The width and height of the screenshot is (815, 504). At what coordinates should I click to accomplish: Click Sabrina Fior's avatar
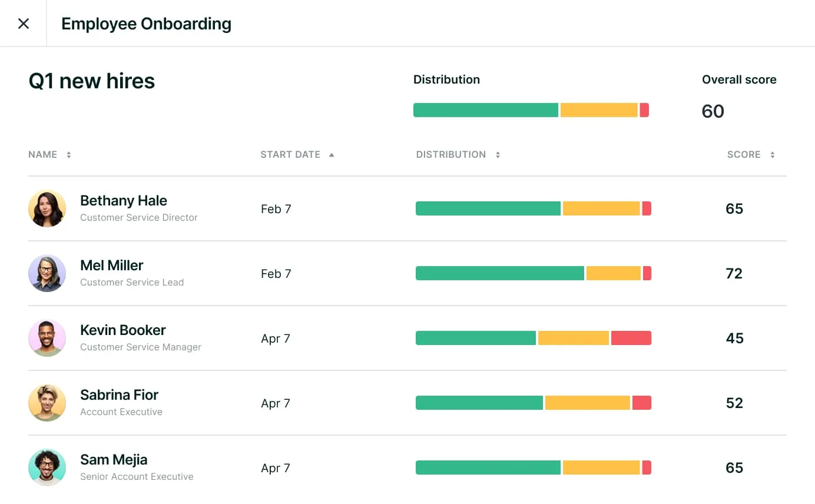(x=47, y=403)
